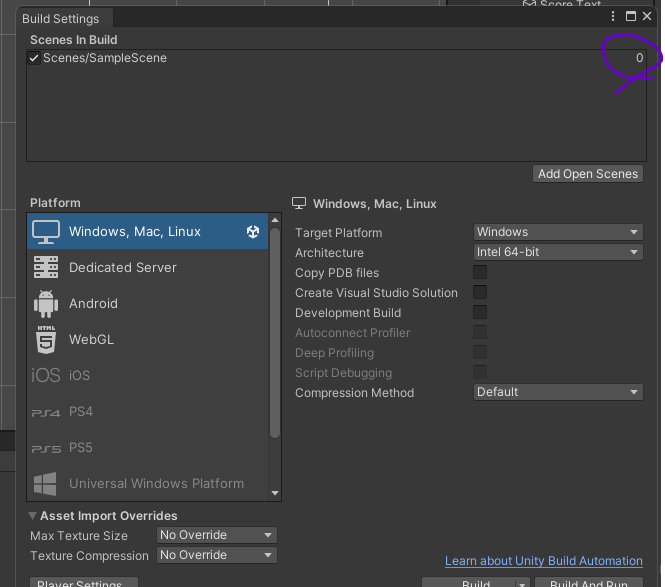Toggle the Deep Profiling checkbox
The image size is (665, 587).
click(x=480, y=352)
